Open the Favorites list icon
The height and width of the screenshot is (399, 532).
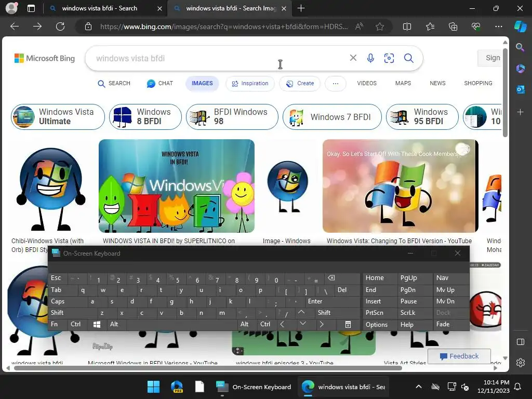(x=430, y=26)
